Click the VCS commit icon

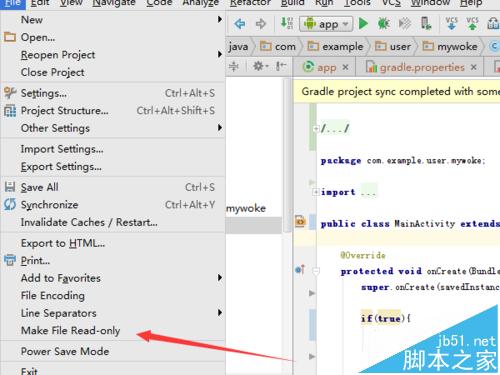(472, 24)
